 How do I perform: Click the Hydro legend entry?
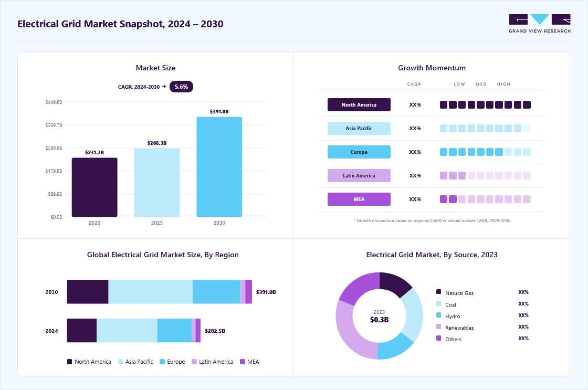[x=448, y=316]
